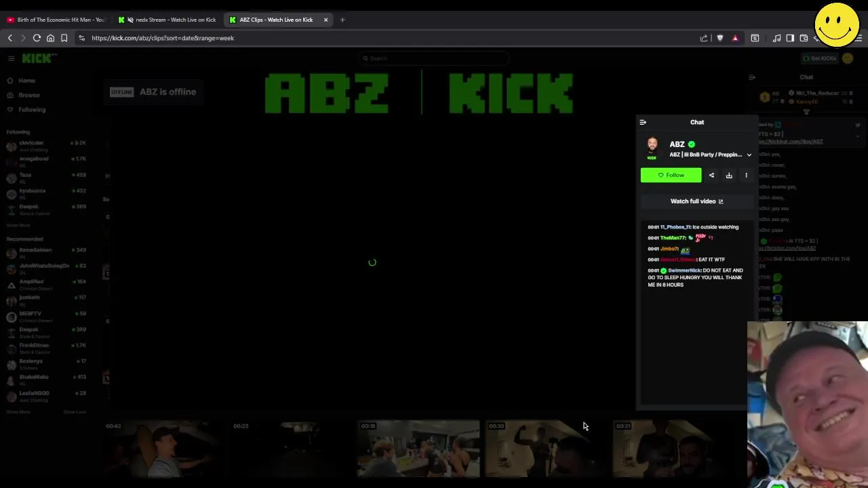Toggle the browser sidebar panel icon
Screen dimensions: 868x488
790,38
